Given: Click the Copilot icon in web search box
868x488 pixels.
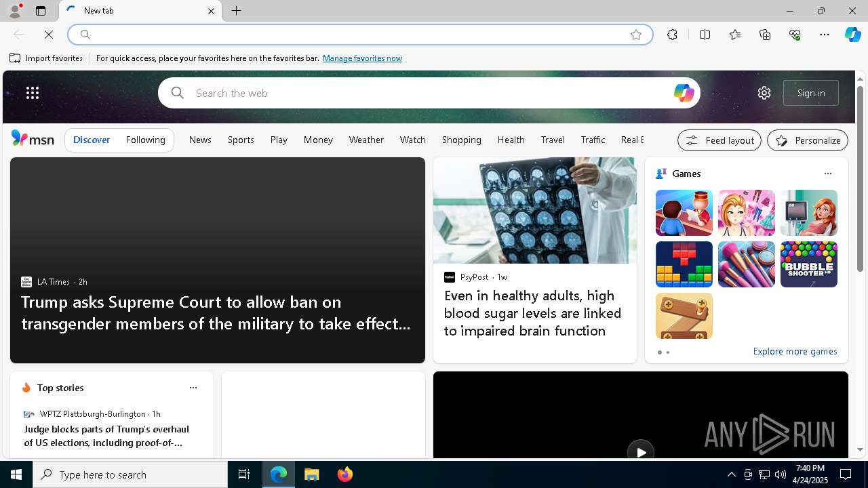Looking at the screenshot, I should (684, 93).
